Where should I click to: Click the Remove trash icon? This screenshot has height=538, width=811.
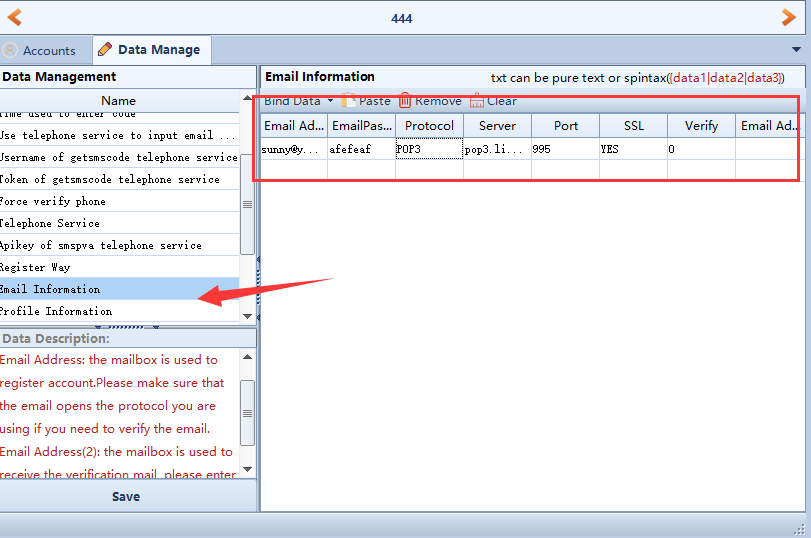(405, 101)
